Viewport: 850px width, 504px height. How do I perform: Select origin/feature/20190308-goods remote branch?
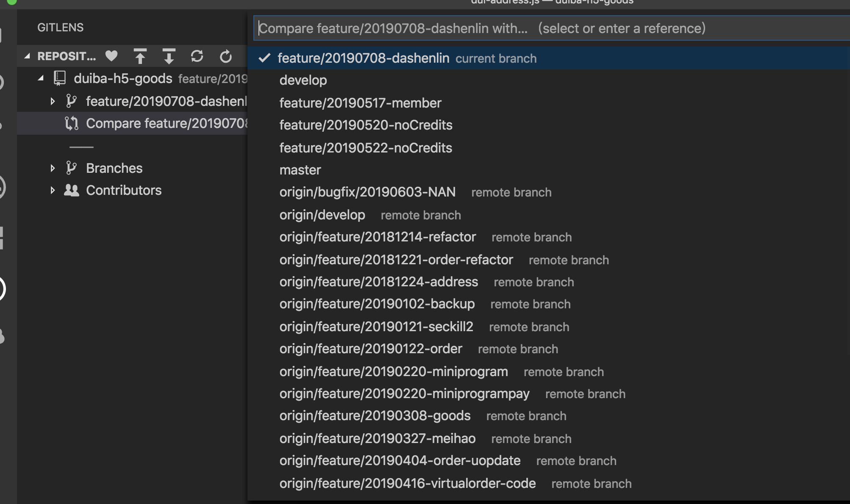click(375, 415)
